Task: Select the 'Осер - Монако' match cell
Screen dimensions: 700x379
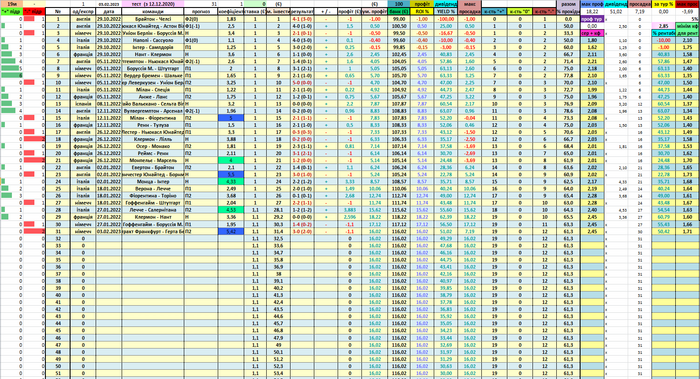Action: tap(153, 146)
